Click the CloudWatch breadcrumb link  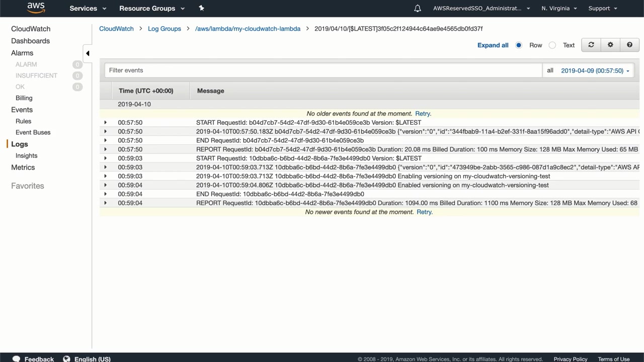click(x=116, y=29)
